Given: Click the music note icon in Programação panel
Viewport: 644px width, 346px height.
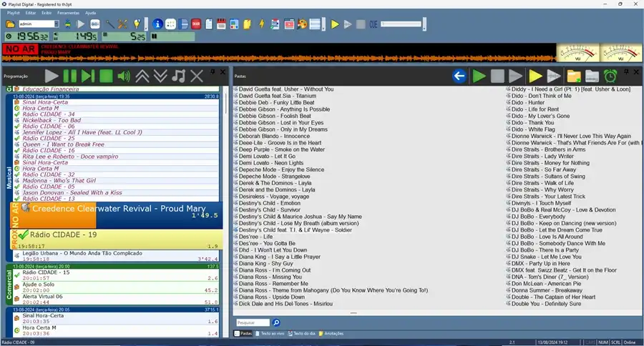Looking at the screenshot, I should pyautogui.click(x=179, y=76).
